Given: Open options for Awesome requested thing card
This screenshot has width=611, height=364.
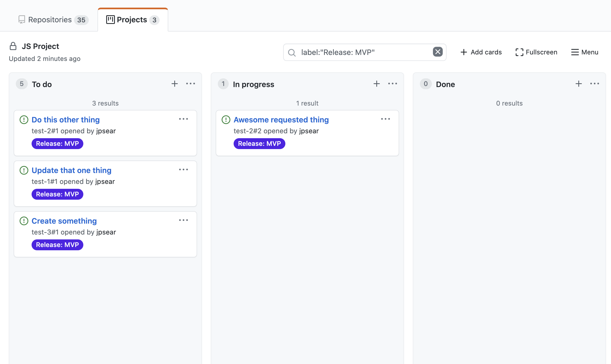Looking at the screenshot, I should coord(386,119).
